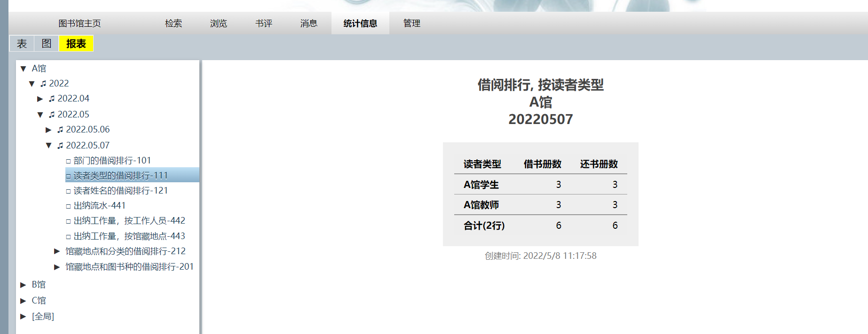This screenshot has height=334, width=868.
Task: Click the report title 借阅排行, 按读者类型
Action: point(541,85)
